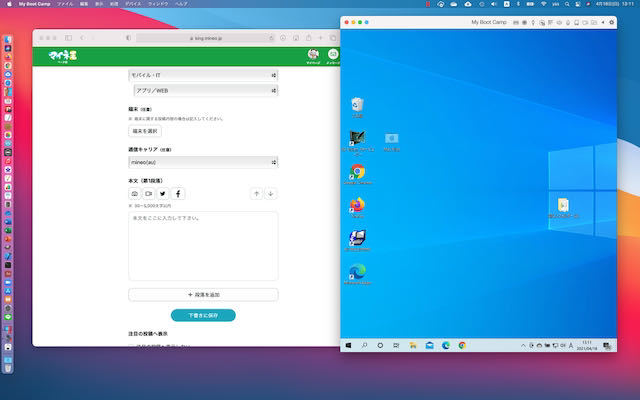Expand the アプリ／WEB subcategory dropdown
Image resolution: width=640 pixels, height=400 pixels.
tap(205, 90)
